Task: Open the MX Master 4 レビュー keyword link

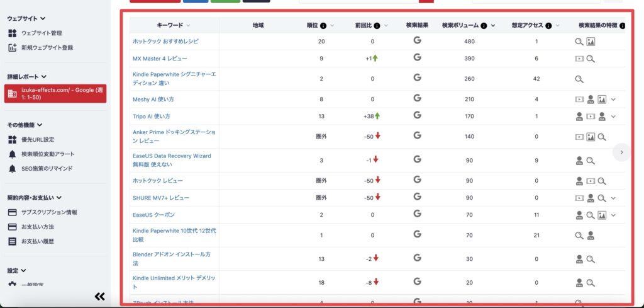Action: (160, 59)
